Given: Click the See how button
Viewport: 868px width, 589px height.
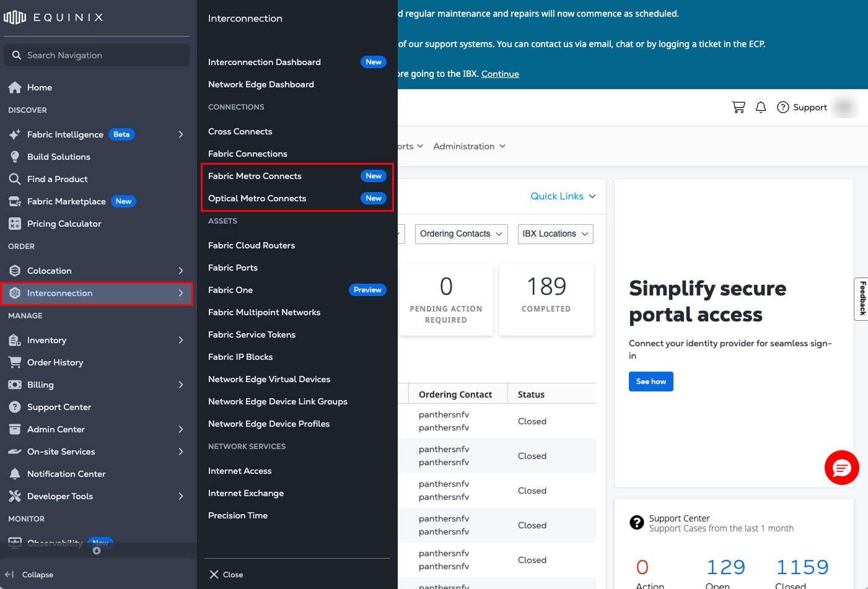Looking at the screenshot, I should [651, 382].
